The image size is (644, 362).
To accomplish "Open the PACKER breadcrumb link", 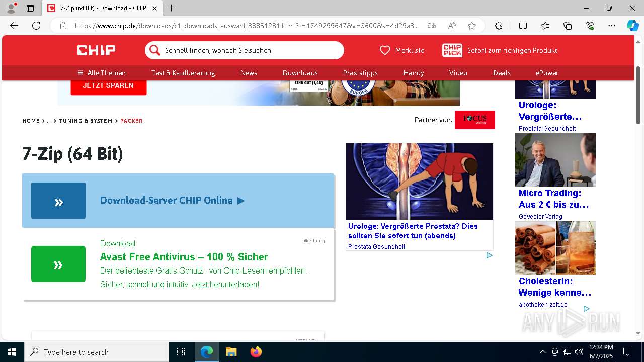I will point(131,121).
